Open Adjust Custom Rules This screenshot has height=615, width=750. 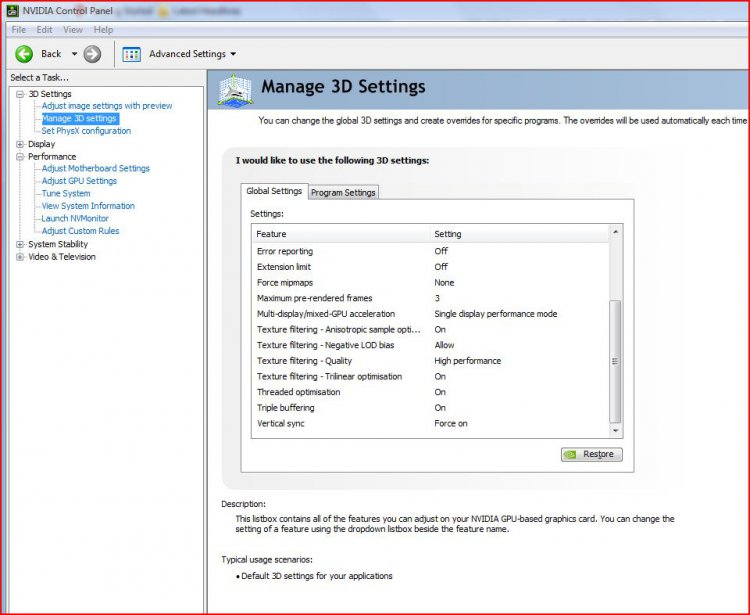80,231
